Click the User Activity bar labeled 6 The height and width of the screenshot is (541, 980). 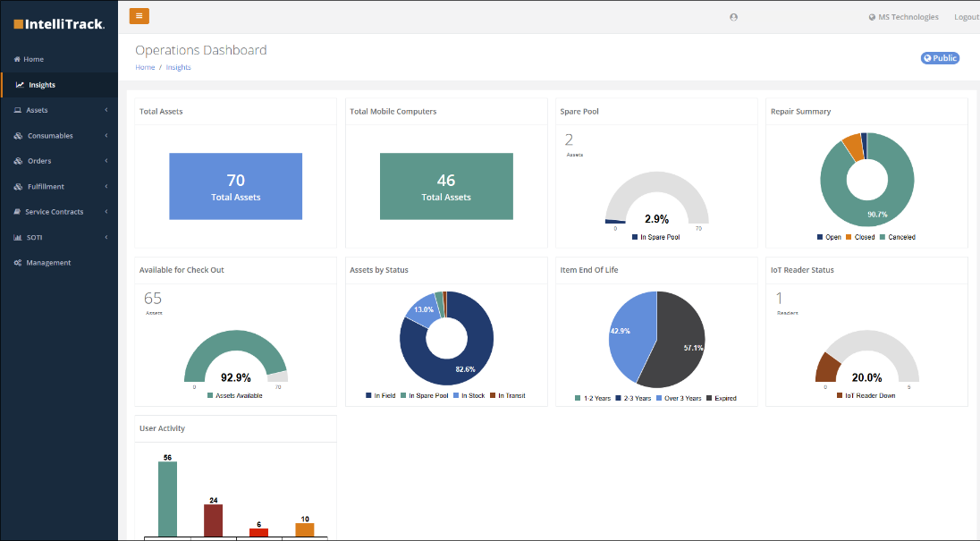pos(258,532)
